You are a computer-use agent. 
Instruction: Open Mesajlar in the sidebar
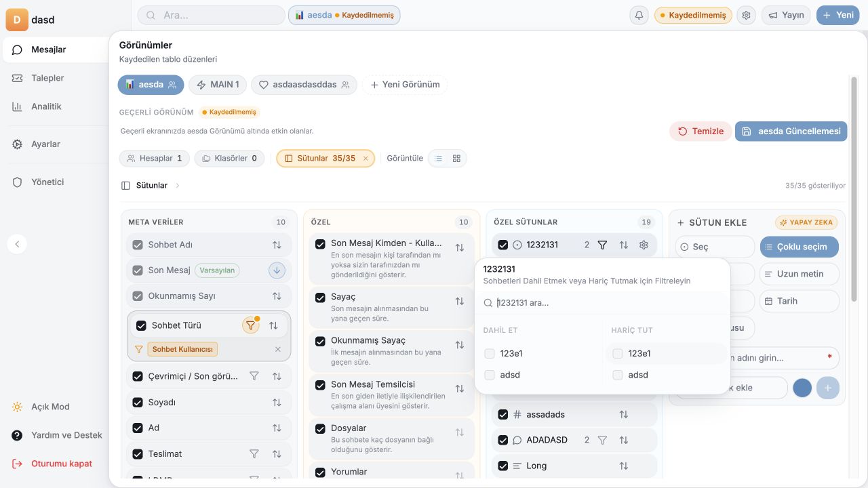pyautogui.click(x=55, y=49)
